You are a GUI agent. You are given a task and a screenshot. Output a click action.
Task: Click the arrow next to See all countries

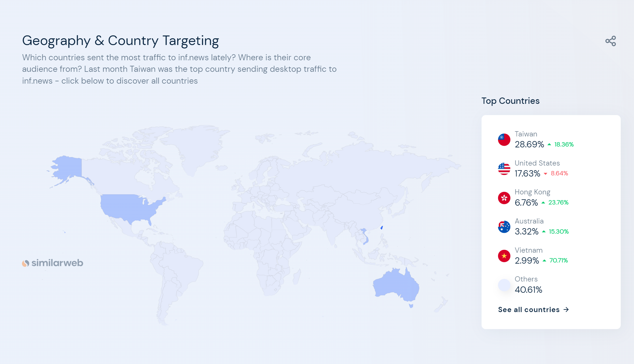point(566,309)
